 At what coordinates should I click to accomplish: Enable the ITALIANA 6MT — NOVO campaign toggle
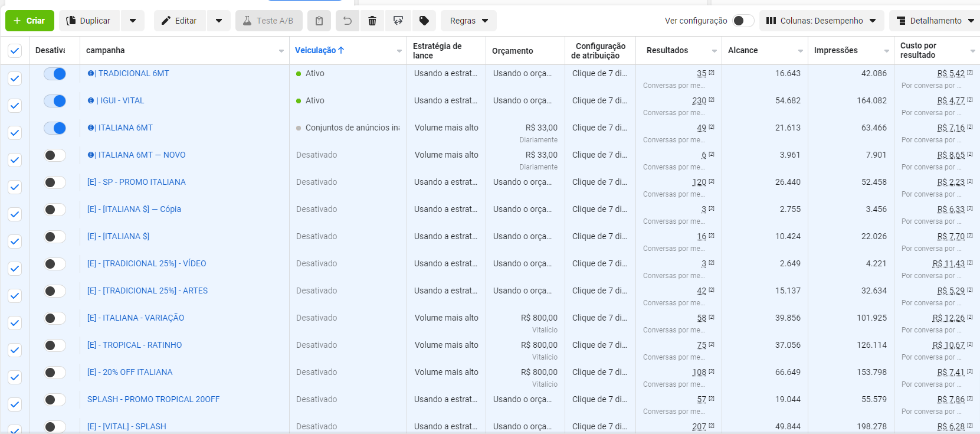(55, 155)
